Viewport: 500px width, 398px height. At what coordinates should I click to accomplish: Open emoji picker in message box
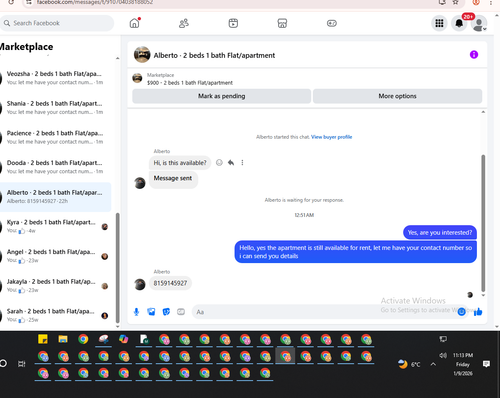pos(462,312)
